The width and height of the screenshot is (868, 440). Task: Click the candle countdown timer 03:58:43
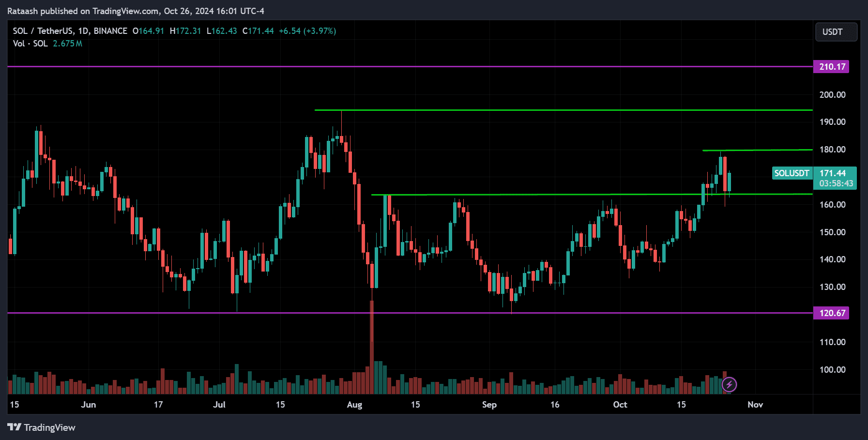point(836,183)
